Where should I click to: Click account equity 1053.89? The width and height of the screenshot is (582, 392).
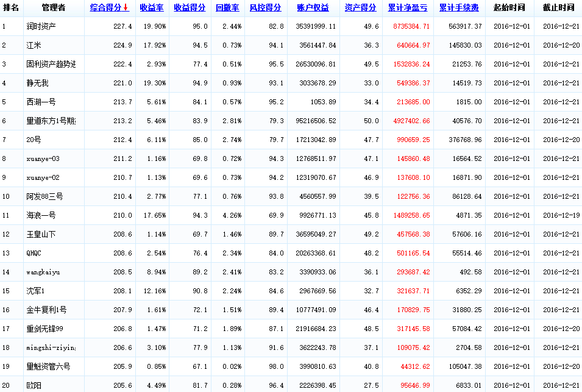[x=323, y=102]
